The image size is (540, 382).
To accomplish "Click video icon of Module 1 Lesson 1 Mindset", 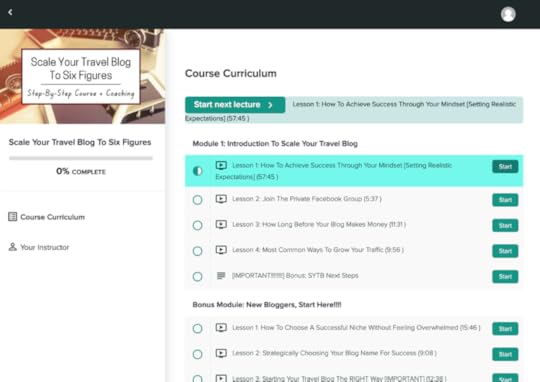I will coord(221,166).
